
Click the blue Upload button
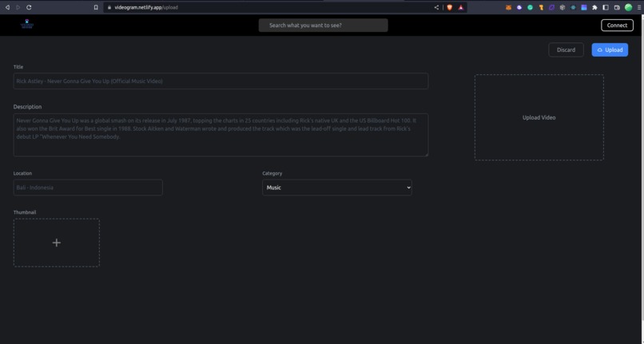point(610,49)
